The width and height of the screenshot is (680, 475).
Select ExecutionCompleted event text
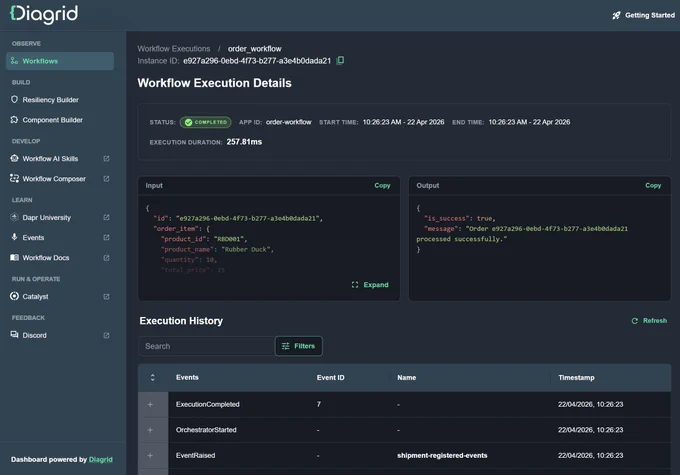pyautogui.click(x=207, y=404)
